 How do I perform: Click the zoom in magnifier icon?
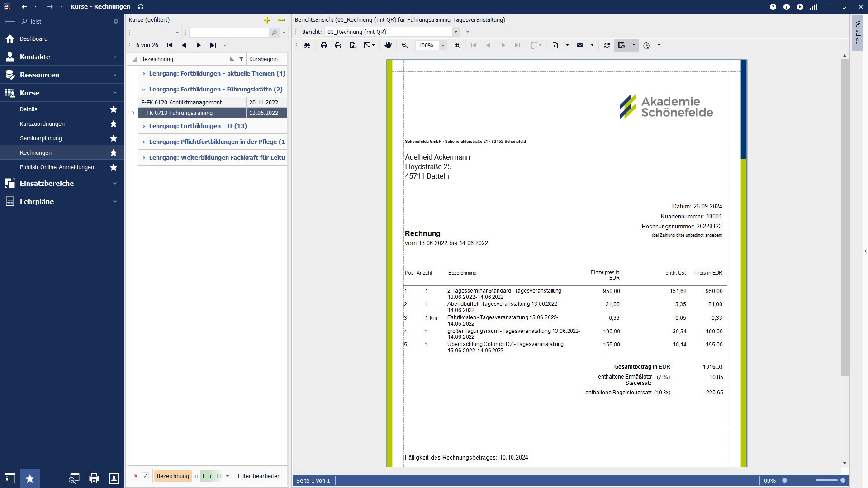457,45
